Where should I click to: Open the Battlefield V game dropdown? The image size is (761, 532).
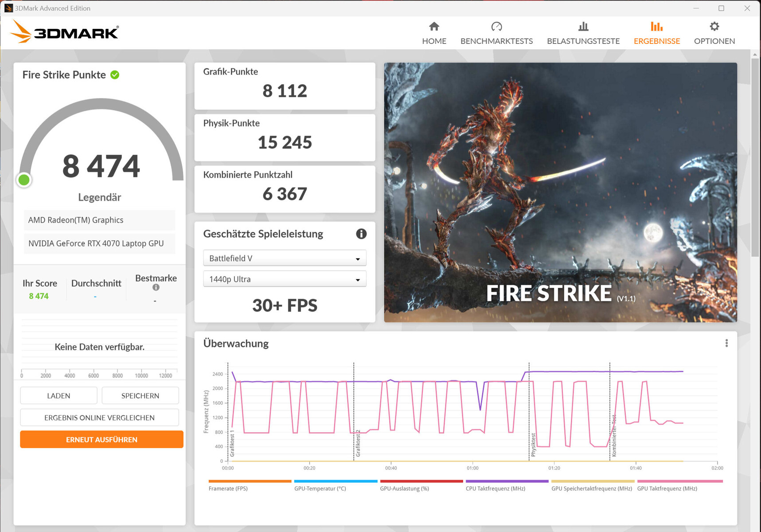pyautogui.click(x=285, y=258)
